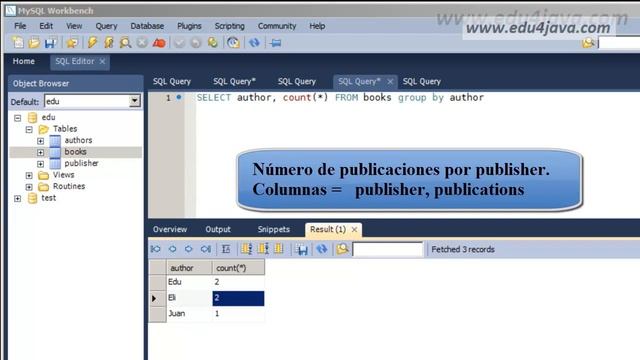
Task: Click the explain query magnifier icon
Action: point(125,42)
